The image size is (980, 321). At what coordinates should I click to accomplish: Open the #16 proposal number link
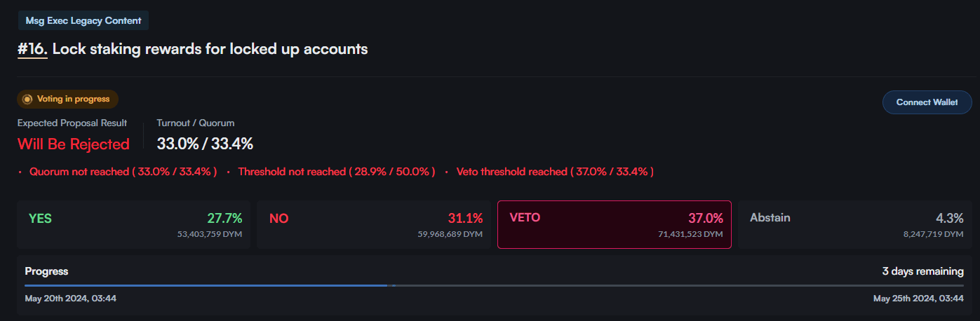32,49
